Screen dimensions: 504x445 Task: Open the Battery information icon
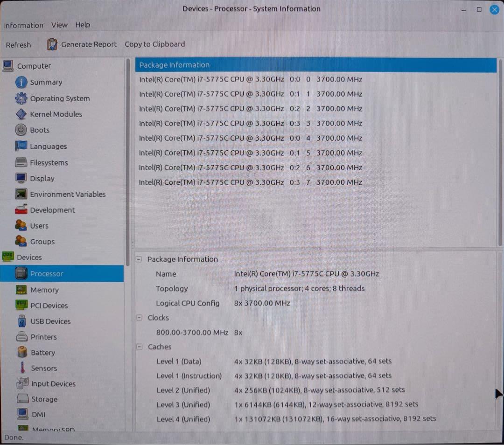click(x=21, y=352)
